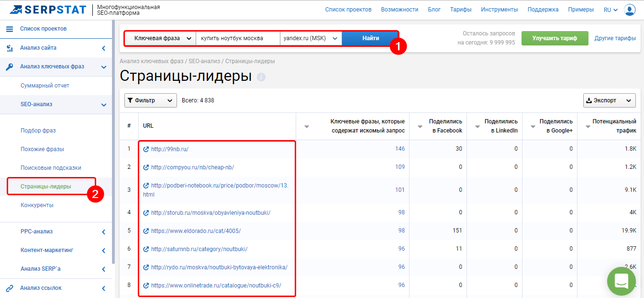Screen dimensions: 644x298
Task: Click potential traffic value 19.9K
Action: (629, 231)
